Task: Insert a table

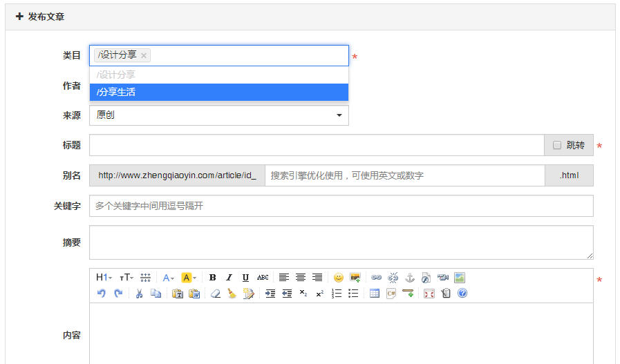Action: point(375,294)
